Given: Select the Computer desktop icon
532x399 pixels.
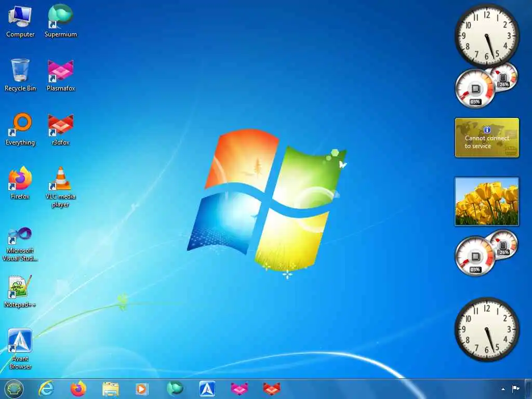Looking at the screenshot, I should [20, 21].
